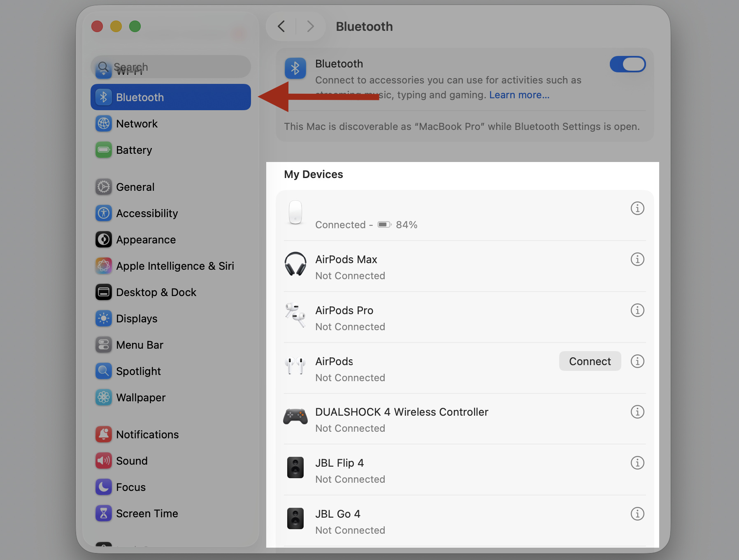Show info for AirPods Max

637,259
